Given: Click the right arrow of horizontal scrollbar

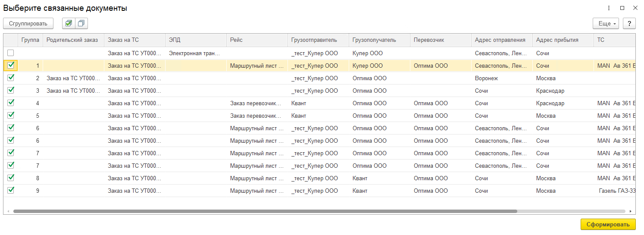Looking at the screenshot, I should coord(631,211).
